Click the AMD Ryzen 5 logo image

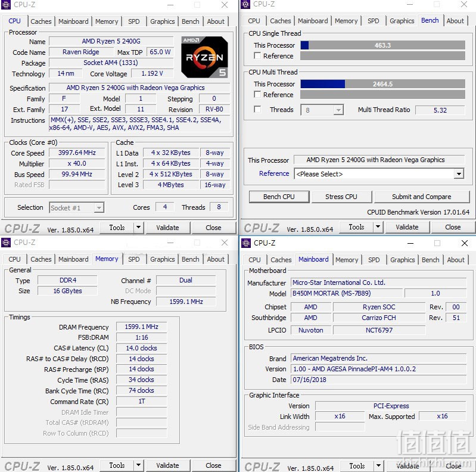pyautogui.click(x=204, y=57)
